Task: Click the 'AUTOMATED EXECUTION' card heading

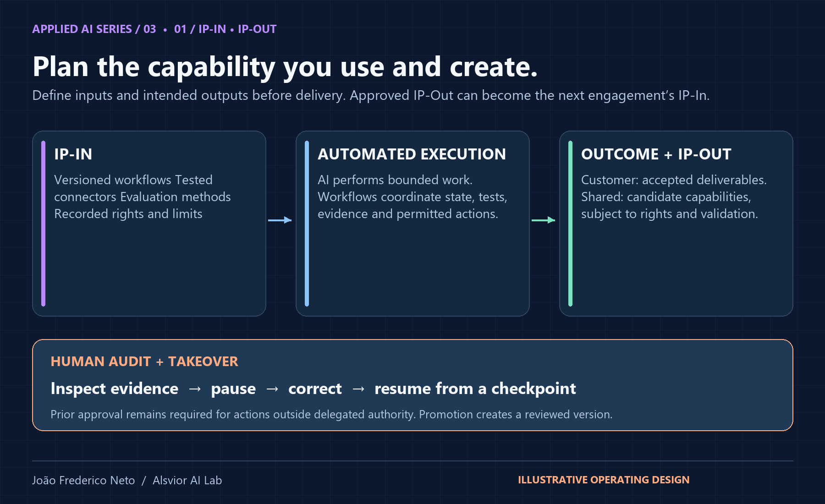Action: click(x=412, y=154)
